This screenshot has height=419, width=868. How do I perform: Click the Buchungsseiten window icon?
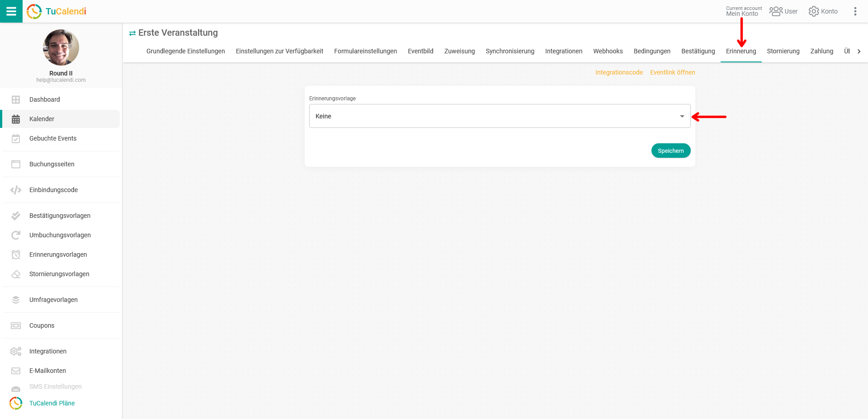(x=16, y=164)
